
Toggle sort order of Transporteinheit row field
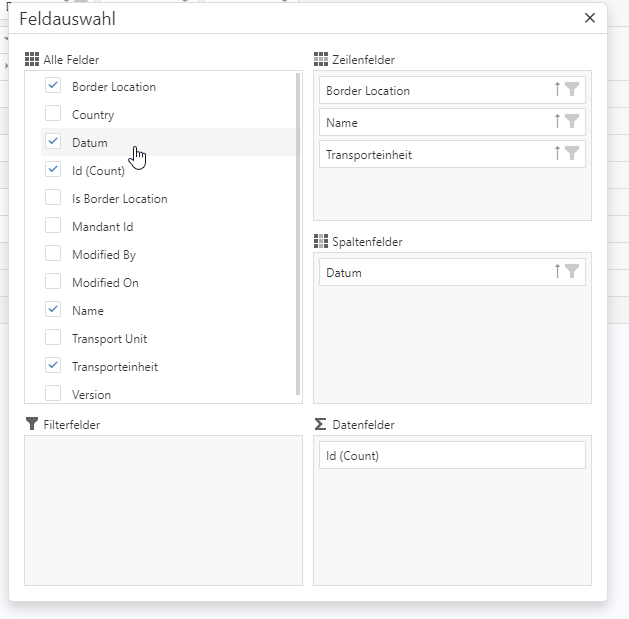(557, 154)
